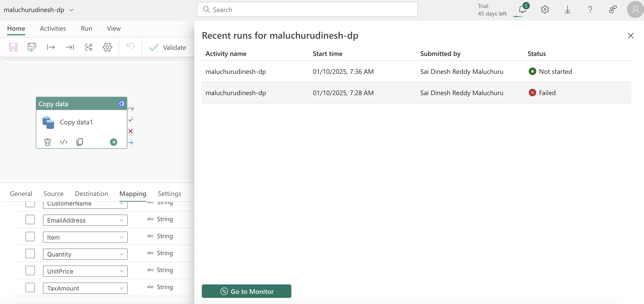Switch to the Run ribbon tab
The height and width of the screenshot is (304, 644).
pos(87,28)
